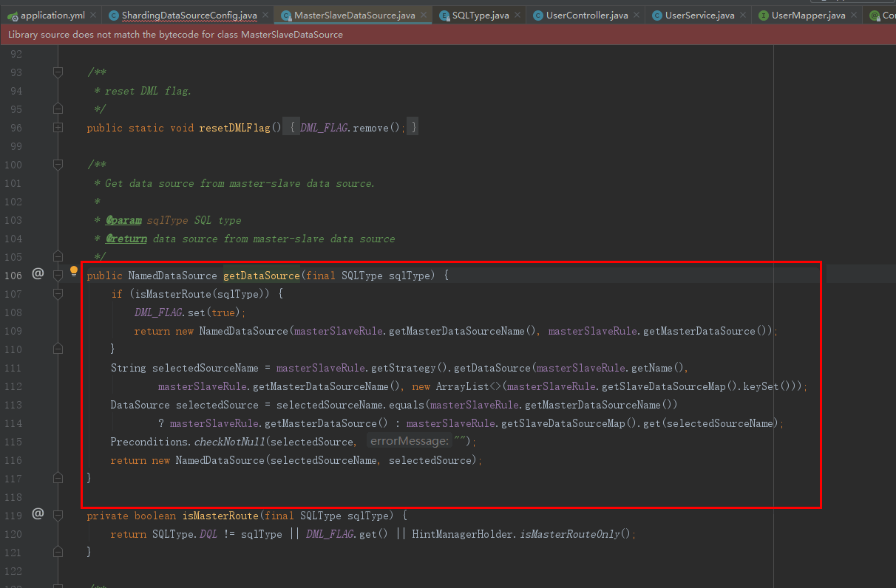Click the fold end marker on line 105
Image resolution: width=896 pixels, height=588 pixels.
pos(58,256)
